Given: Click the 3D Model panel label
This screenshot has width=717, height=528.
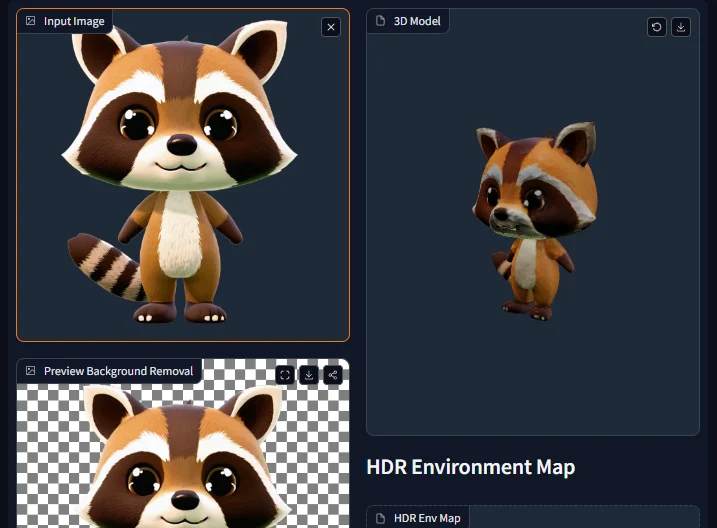Looking at the screenshot, I should point(417,21).
